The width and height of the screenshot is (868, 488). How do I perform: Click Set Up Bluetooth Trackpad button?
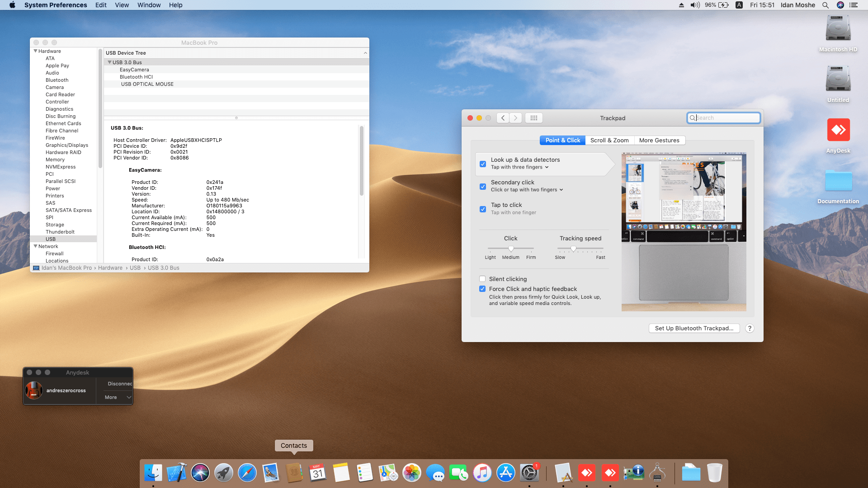tap(693, 328)
